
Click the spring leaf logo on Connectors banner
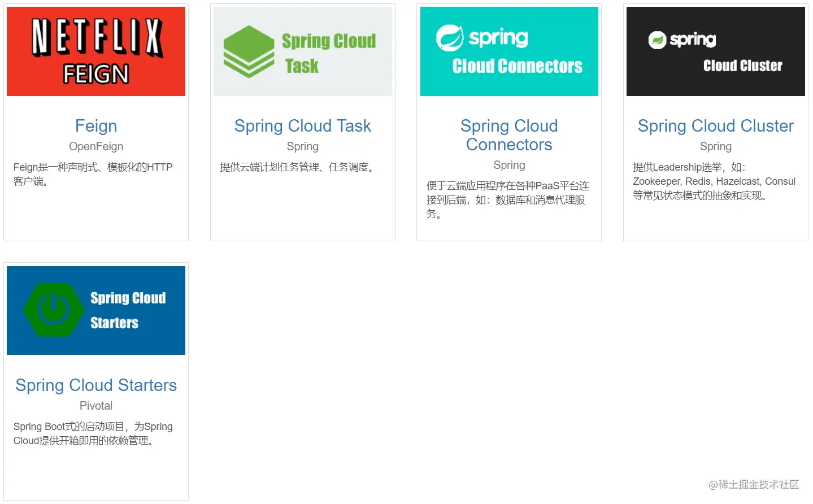[450, 38]
